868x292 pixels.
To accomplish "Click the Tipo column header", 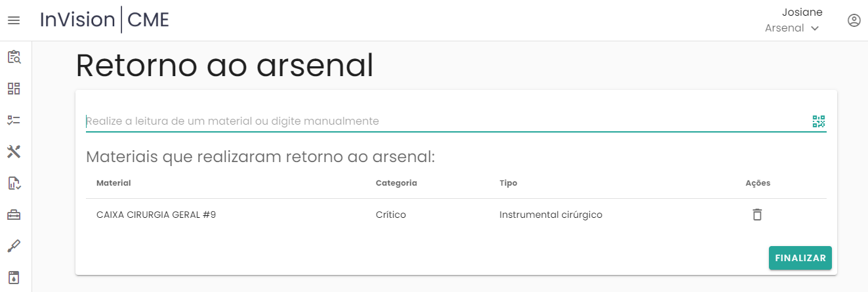I will point(508,183).
